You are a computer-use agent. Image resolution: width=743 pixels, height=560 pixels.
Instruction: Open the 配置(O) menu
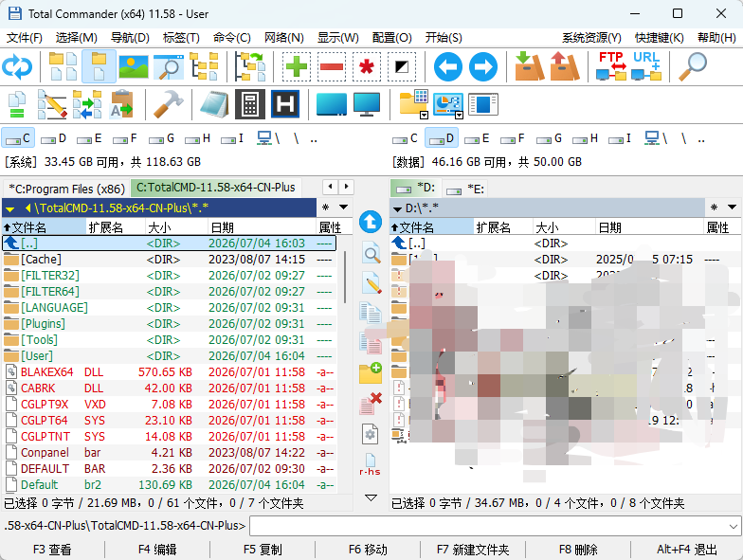392,38
